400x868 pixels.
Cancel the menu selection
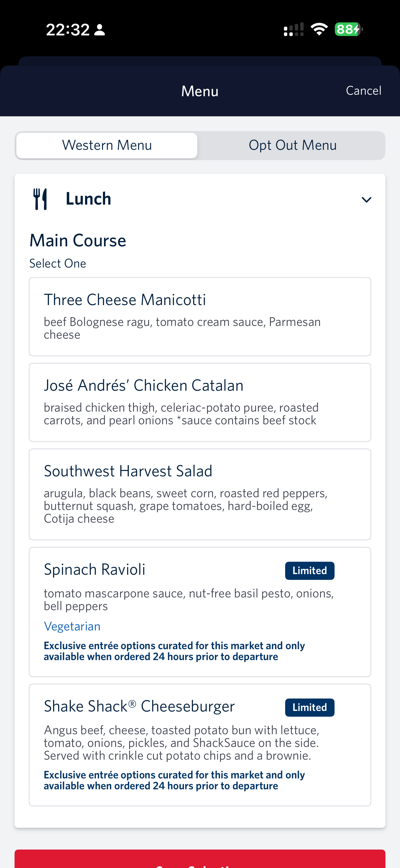click(363, 90)
